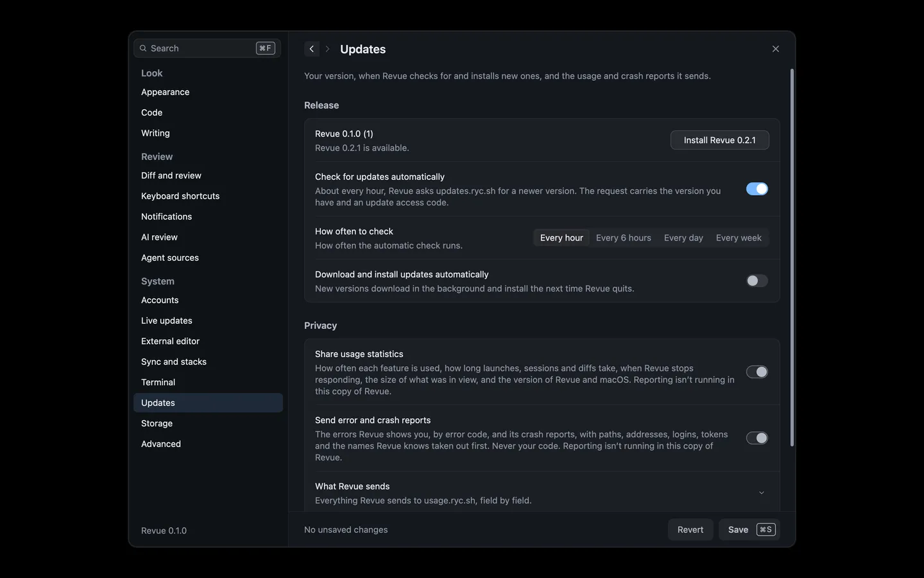
Task: Choose the Every day check frequency
Action: pyautogui.click(x=683, y=238)
